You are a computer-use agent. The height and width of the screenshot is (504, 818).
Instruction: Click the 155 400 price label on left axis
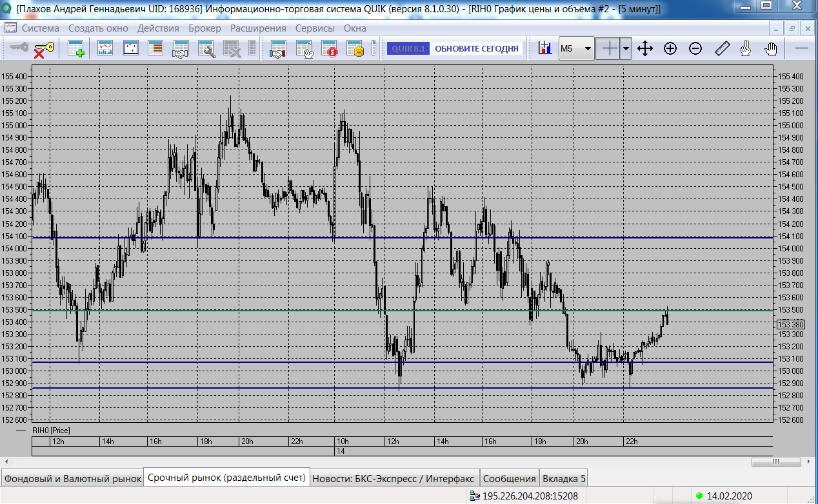tap(14, 76)
